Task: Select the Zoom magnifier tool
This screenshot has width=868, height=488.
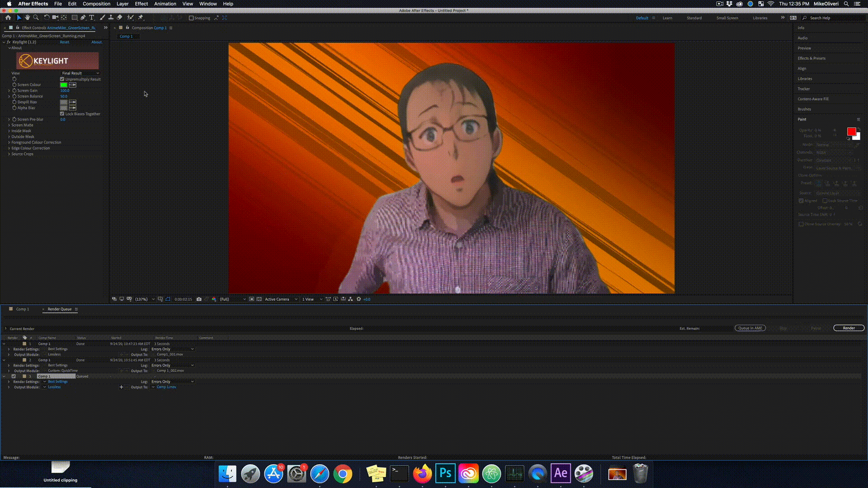Action: pyautogui.click(x=36, y=18)
